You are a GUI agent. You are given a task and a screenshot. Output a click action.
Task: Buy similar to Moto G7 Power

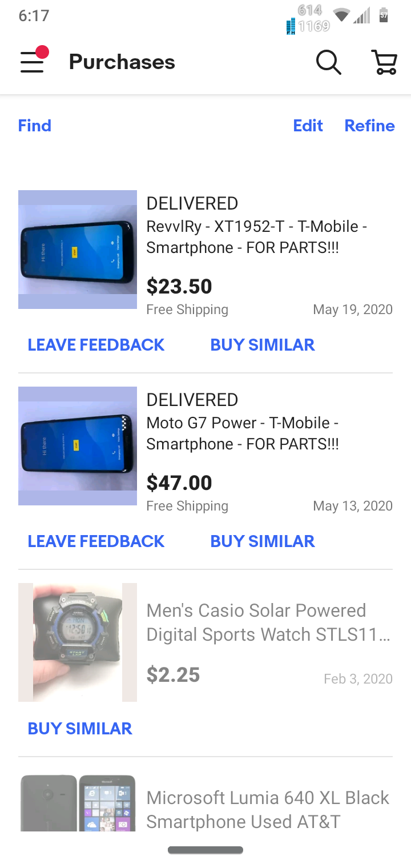(263, 541)
